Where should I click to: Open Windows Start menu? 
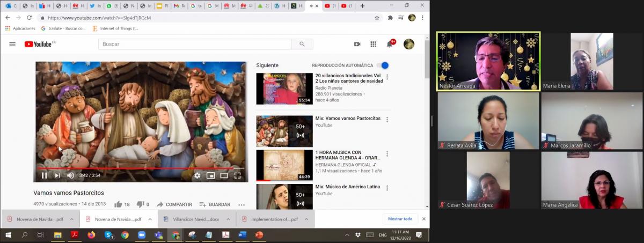[x=8, y=235]
